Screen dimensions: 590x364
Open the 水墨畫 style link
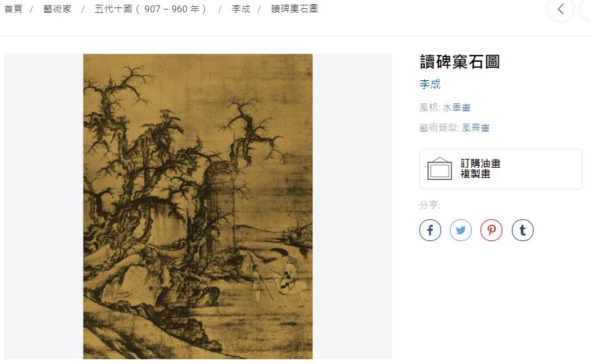[x=456, y=107]
